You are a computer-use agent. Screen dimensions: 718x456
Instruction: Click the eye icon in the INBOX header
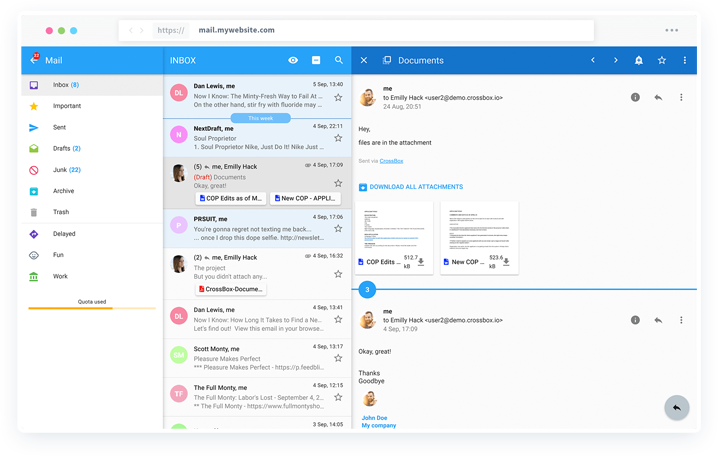(x=293, y=61)
